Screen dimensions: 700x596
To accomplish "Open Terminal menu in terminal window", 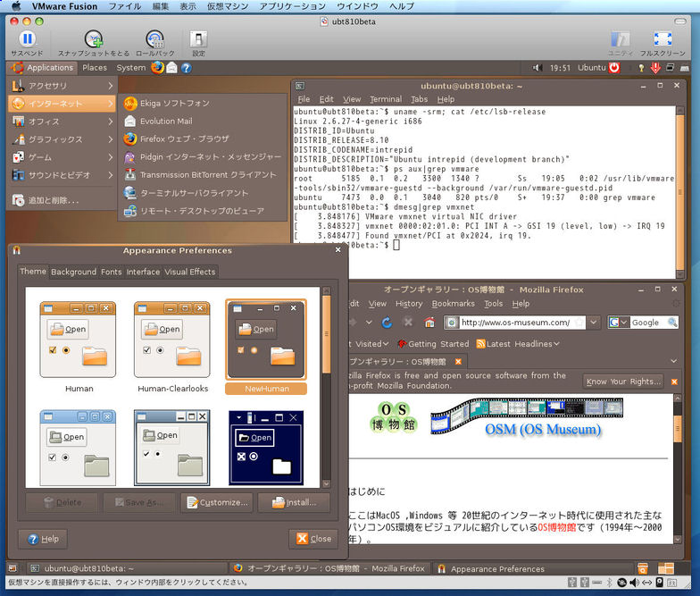I will (x=386, y=99).
